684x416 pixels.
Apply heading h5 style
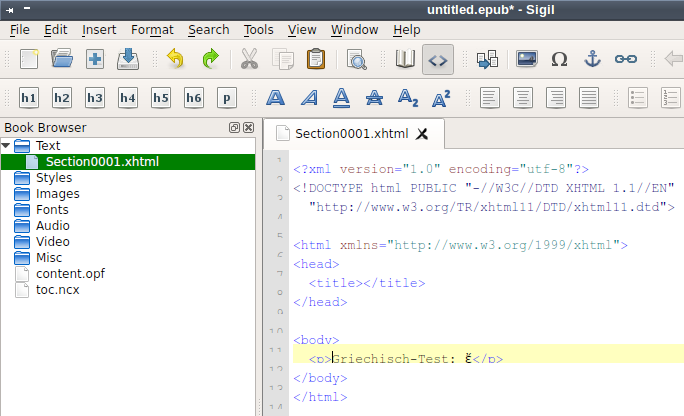161,98
